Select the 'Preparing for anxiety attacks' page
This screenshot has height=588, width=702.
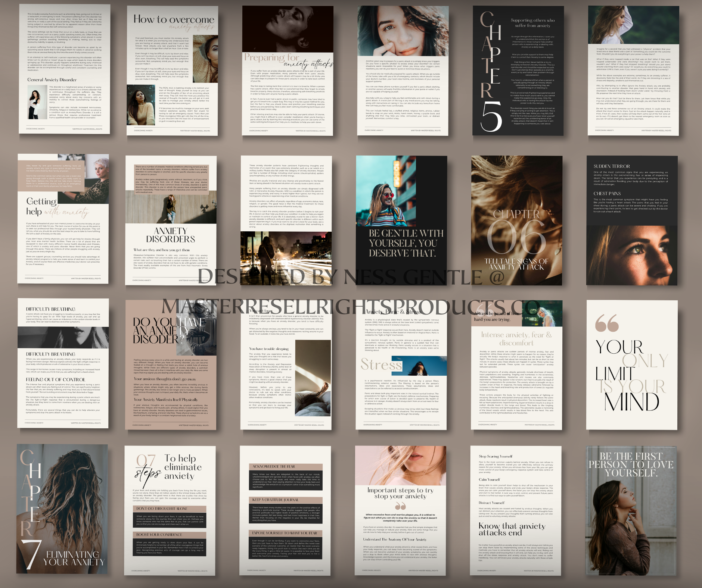(288, 60)
